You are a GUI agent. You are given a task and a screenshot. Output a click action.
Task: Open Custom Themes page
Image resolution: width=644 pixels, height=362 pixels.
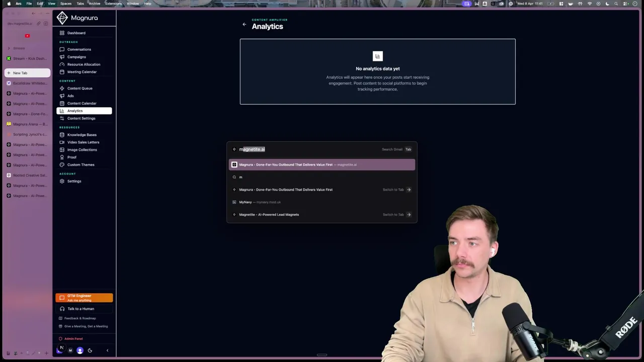point(84,165)
